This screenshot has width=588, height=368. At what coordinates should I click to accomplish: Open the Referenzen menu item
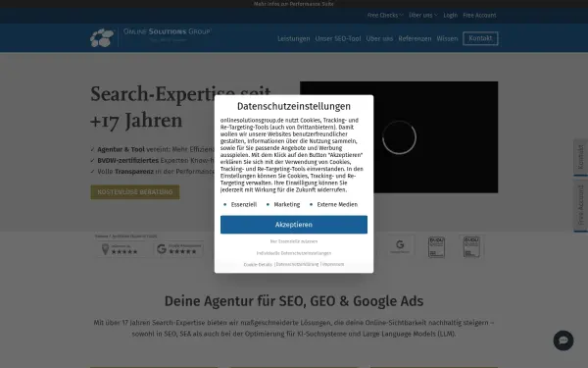(415, 38)
